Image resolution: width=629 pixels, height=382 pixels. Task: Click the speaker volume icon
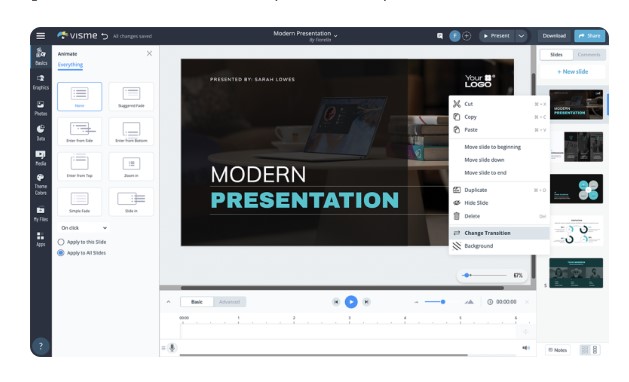click(x=526, y=347)
